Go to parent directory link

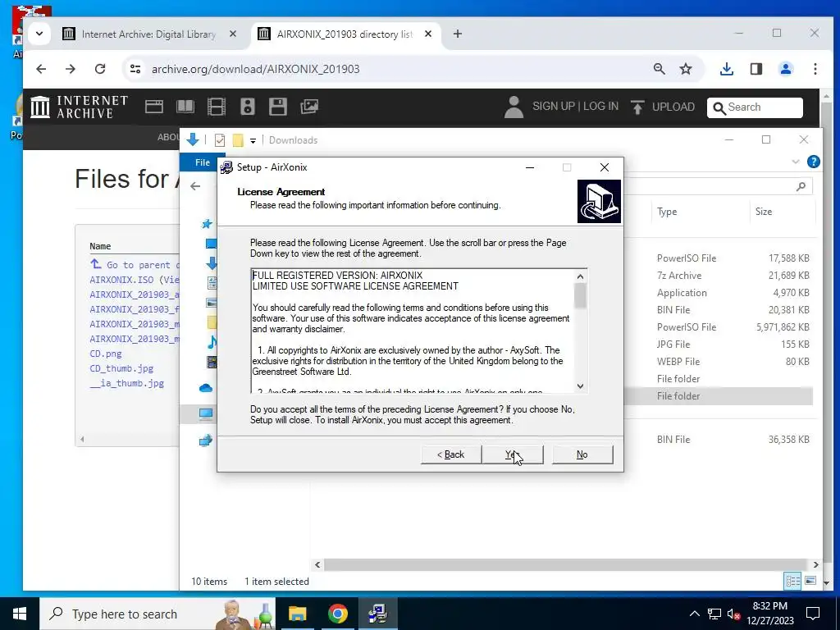[x=135, y=265]
